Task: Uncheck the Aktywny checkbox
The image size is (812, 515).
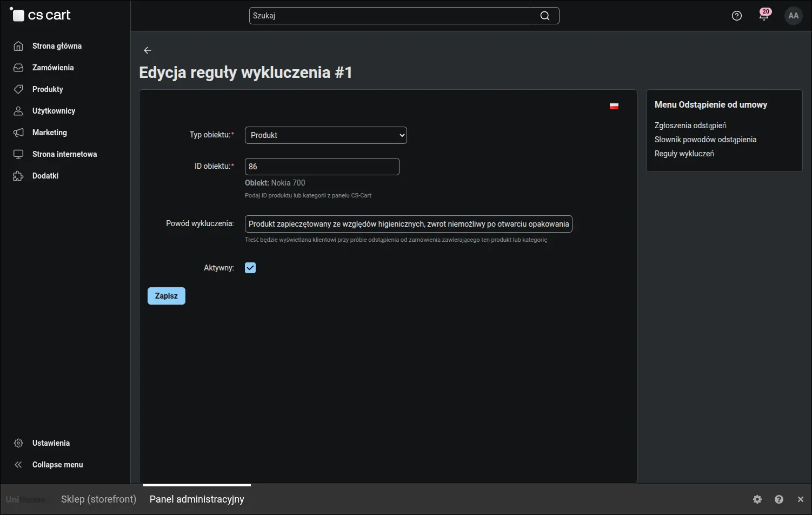Action: click(x=250, y=268)
